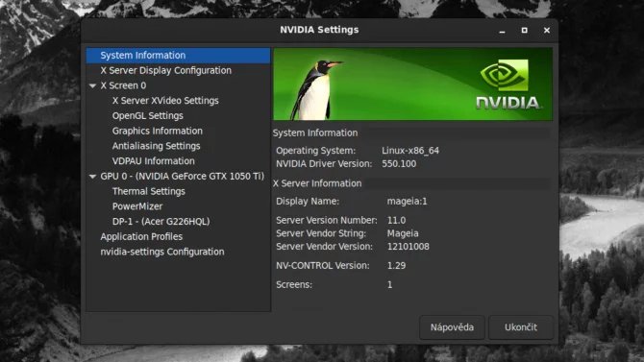Click server vendor version 12101008
644x362 pixels.
point(409,247)
